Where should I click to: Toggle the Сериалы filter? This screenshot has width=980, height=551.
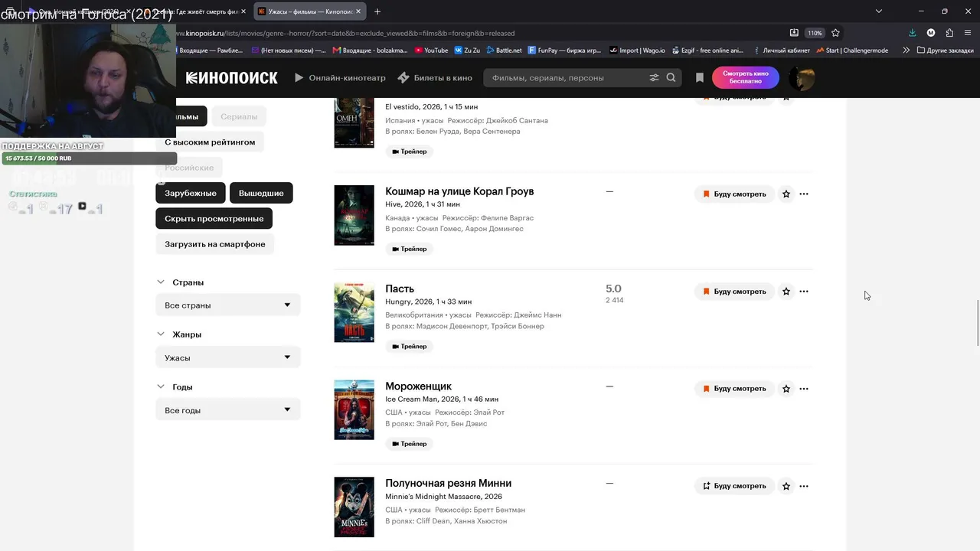239,116
